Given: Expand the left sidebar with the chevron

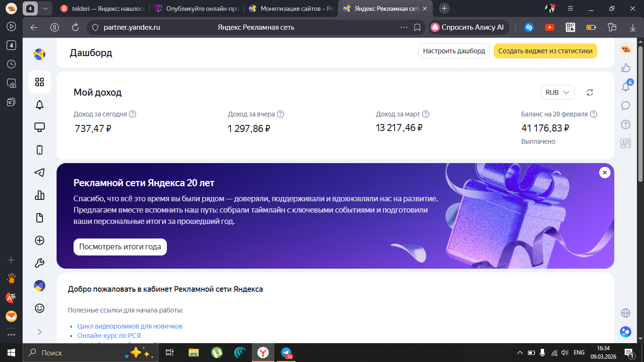Looking at the screenshot, I should pyautogui.click(x=40, y=331).
